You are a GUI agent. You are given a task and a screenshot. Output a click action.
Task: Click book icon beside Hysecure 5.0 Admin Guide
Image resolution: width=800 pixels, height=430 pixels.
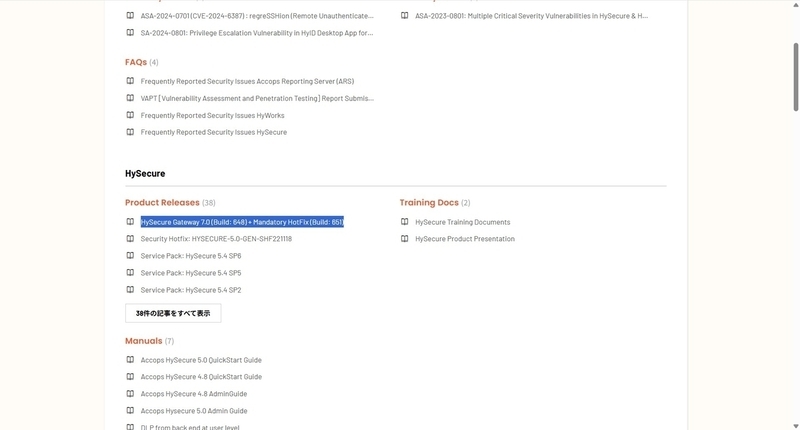click(130, 411)
